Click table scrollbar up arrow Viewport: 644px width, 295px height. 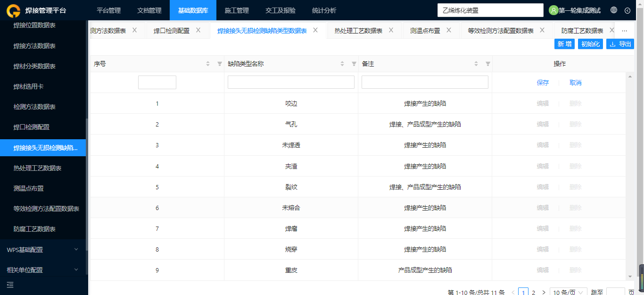pos(630,76)
